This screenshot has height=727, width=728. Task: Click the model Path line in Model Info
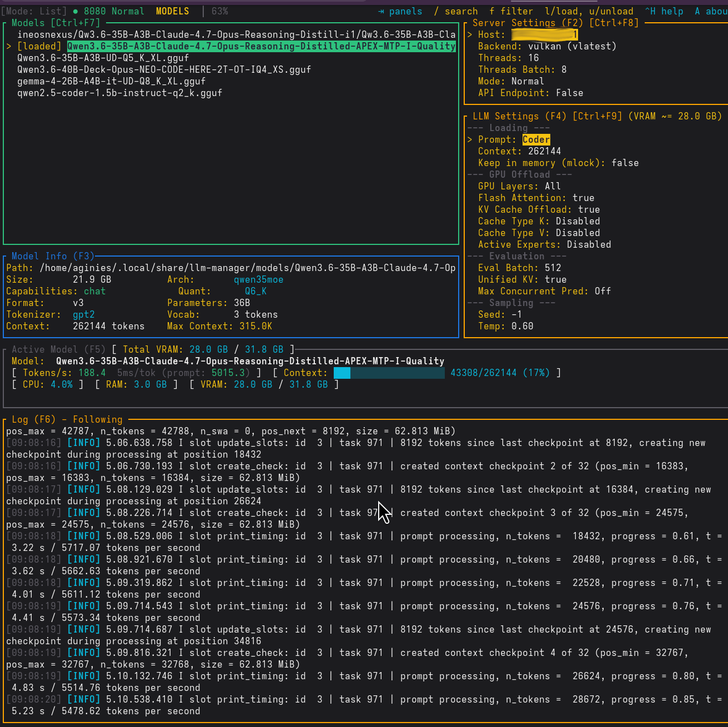[231, 268]
